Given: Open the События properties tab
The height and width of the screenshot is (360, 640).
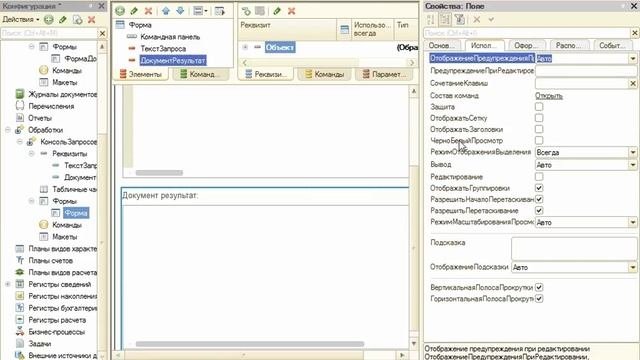Looking at the screenshot, I should click(x=612, y=46).
